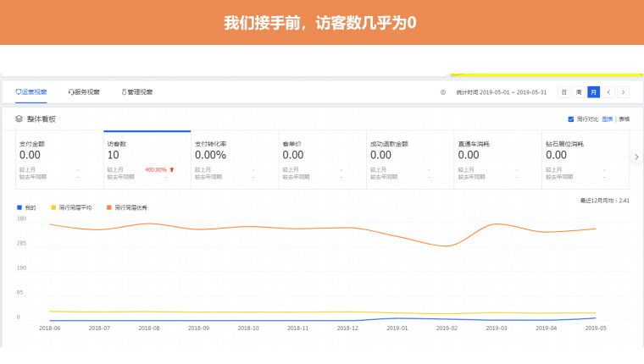This screenshot has width=644, height=364.
Task: Click the clock icon beside 统计时间
Action: 443,92
